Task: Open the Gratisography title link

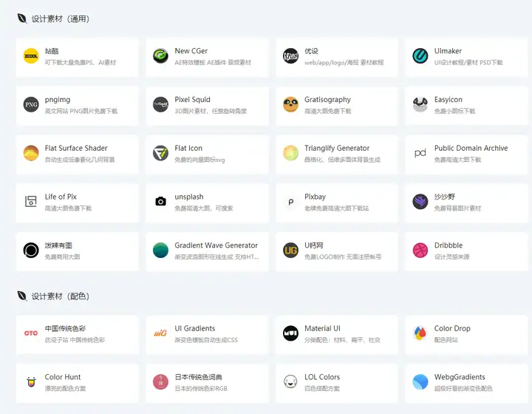Action: pyautogui.click(x=327, y=100)
